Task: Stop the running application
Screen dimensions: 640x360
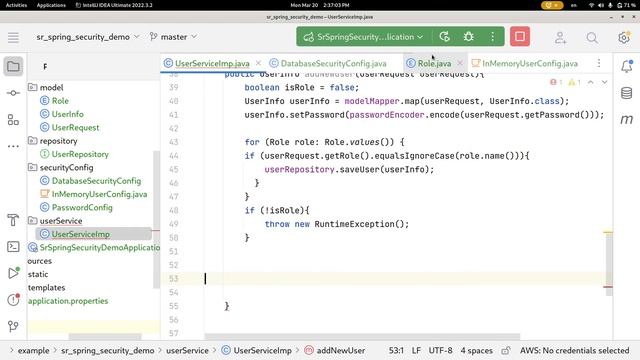Action: (520, 37)
